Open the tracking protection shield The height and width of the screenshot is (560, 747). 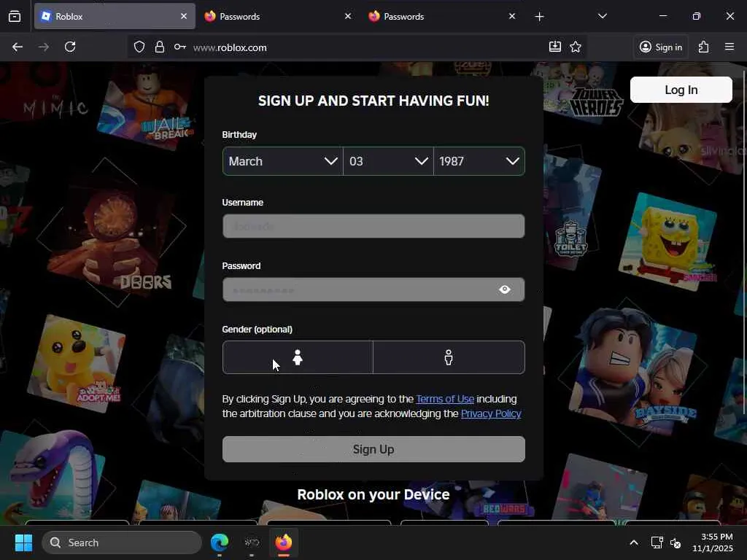pyautogui.click(x=139, y=47)
